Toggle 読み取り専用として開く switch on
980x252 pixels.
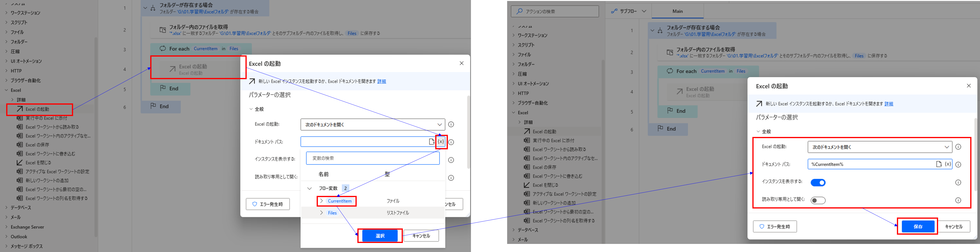(x=818, y=200)
